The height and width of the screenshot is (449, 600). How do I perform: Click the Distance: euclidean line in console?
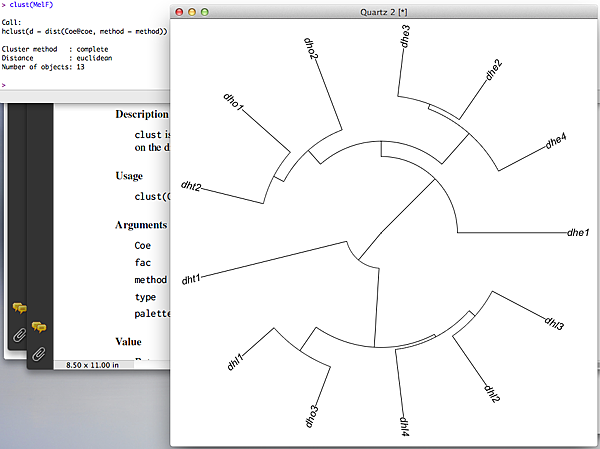coord(57,58)
